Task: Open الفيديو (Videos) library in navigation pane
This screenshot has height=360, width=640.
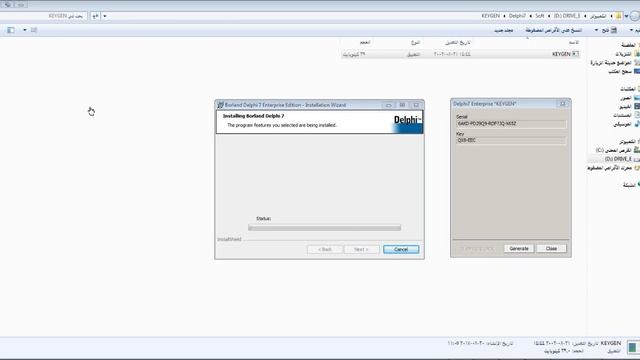Action: [626, 107]
